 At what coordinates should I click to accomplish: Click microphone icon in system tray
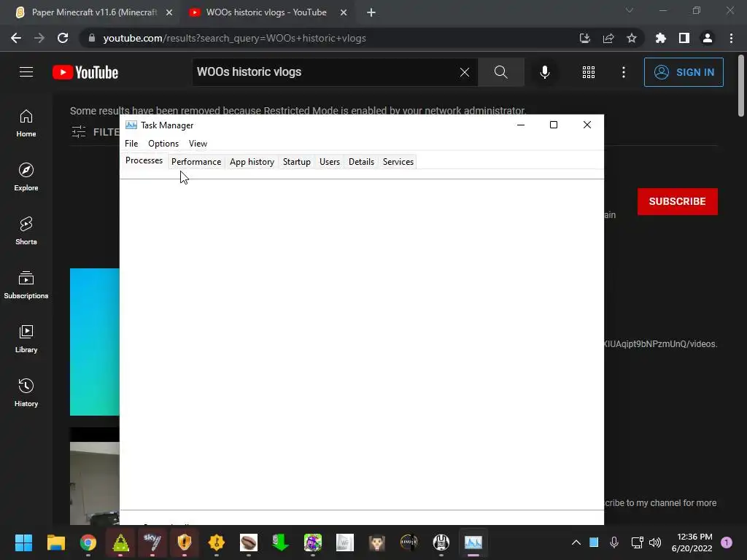614,542
